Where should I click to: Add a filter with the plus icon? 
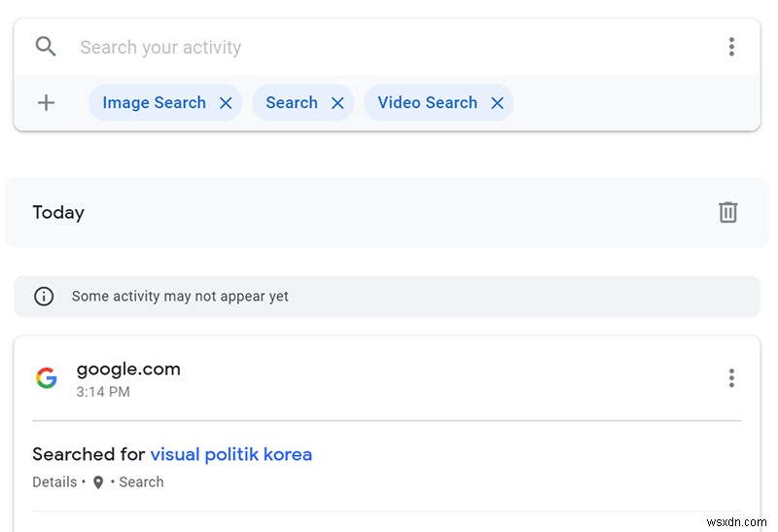[x=46, y=103]
